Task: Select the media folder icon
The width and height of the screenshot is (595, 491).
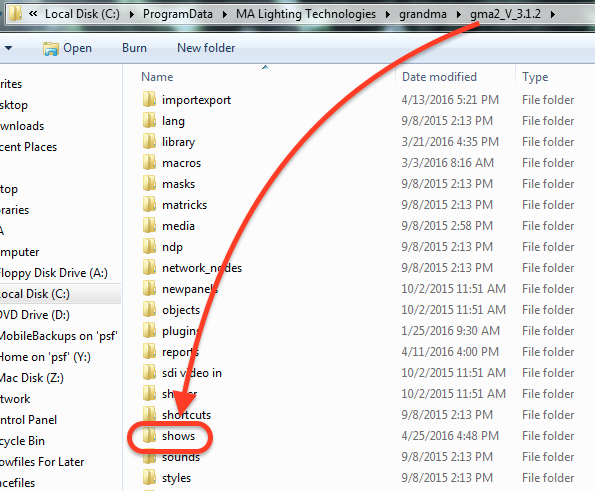Action: tap(149, 225)
